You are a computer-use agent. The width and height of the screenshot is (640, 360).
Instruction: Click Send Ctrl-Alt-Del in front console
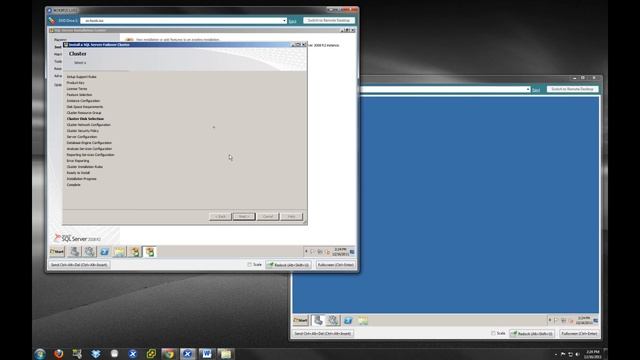click(x=79, y=265)
